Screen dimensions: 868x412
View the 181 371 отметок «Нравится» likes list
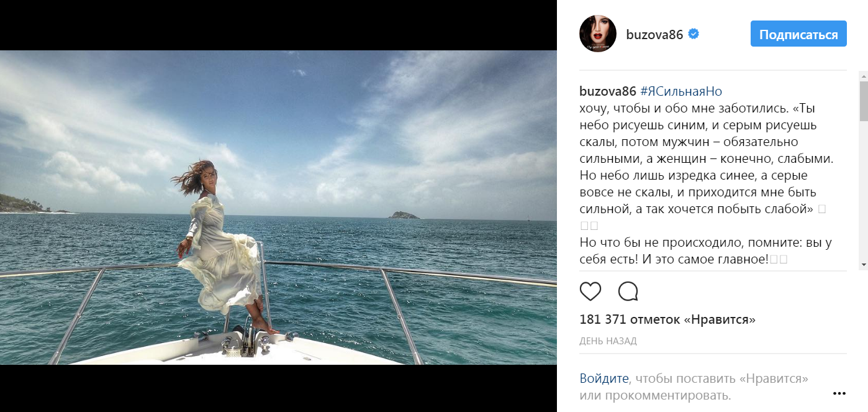(667, 320)
